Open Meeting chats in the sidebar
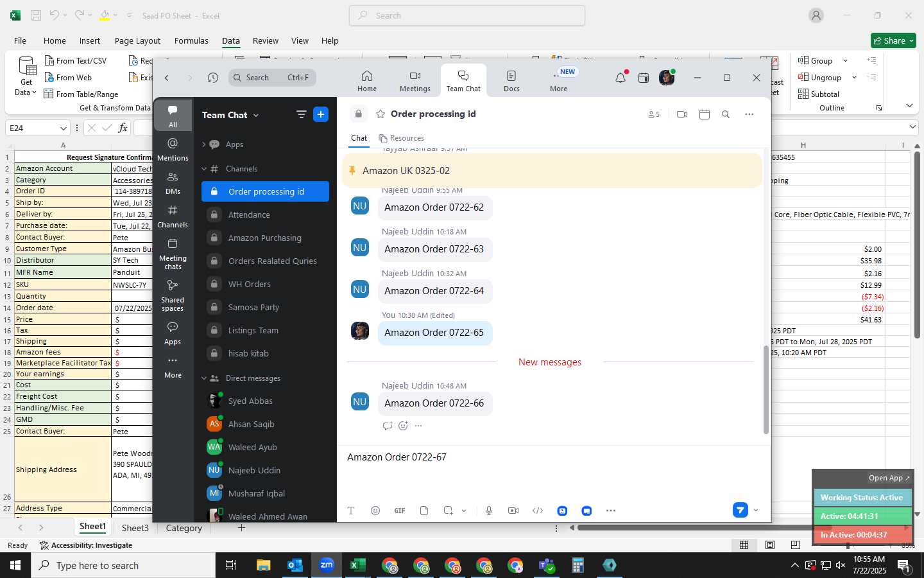924x578 pixels. tap(173, 254)
